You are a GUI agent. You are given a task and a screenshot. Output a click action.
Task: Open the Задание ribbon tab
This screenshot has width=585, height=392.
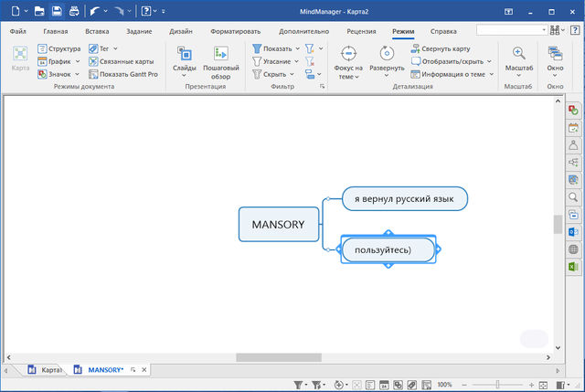[139, 31]
